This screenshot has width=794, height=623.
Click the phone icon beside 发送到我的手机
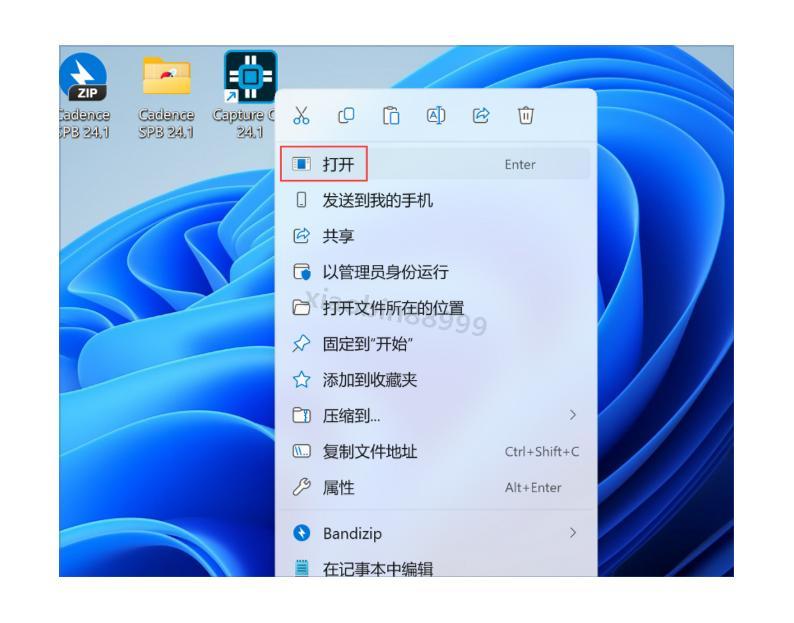(301, 200)
